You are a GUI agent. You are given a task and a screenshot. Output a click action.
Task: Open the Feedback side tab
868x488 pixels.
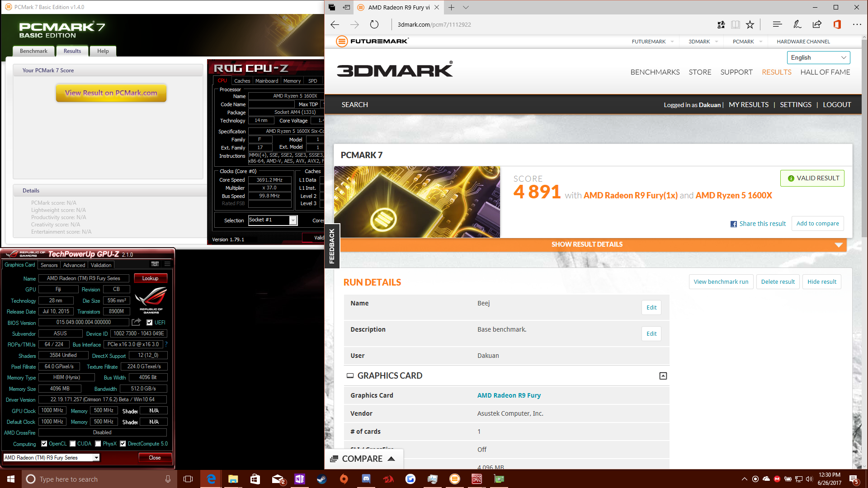pos(332,246)
